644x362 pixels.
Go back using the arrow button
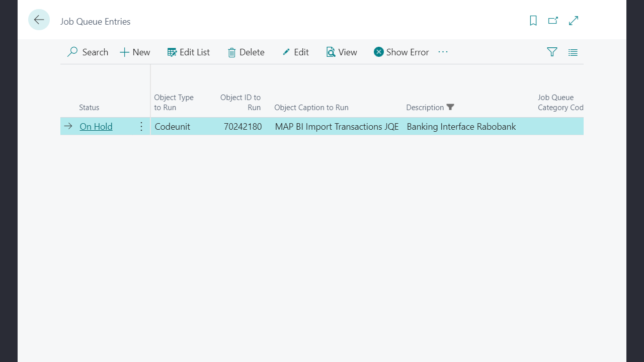click(x=39, y=20)
